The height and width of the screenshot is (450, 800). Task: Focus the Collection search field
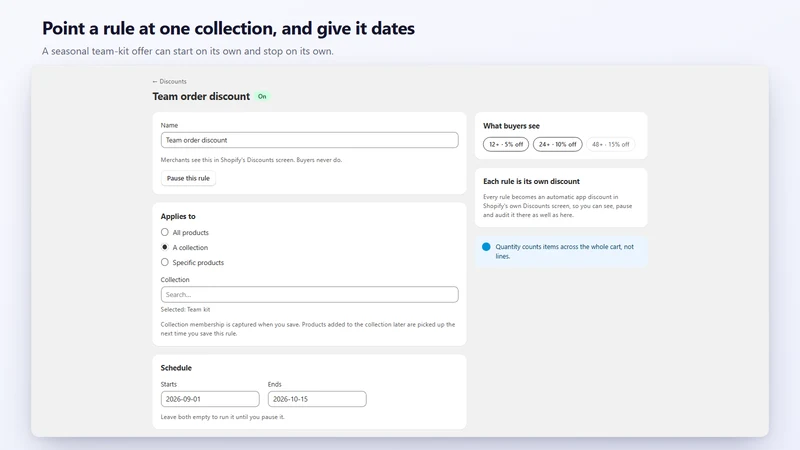(309, 294)
